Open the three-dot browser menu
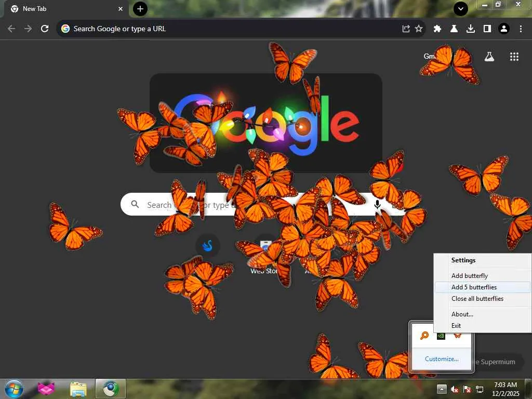 [x=521, y=29]
